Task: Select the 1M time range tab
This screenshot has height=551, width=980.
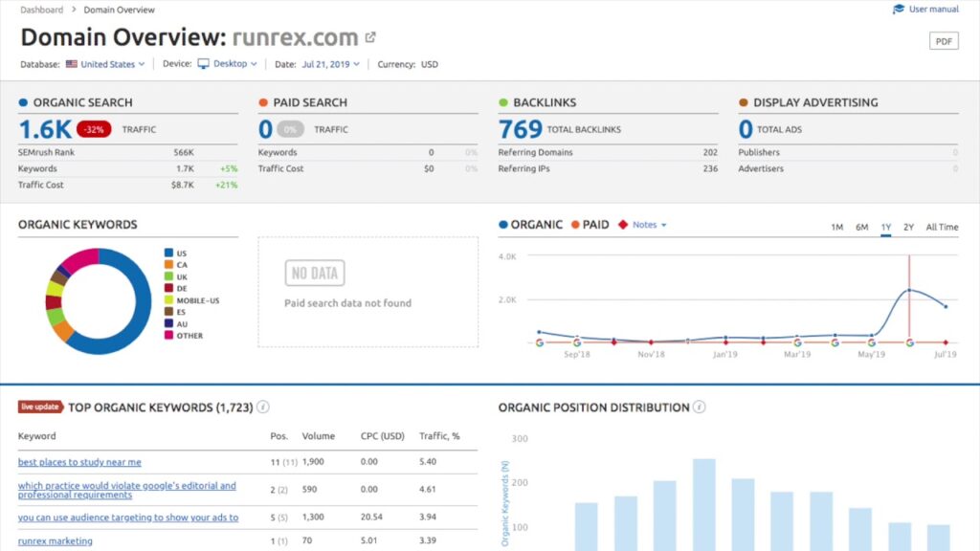Action: click(836, 227)
